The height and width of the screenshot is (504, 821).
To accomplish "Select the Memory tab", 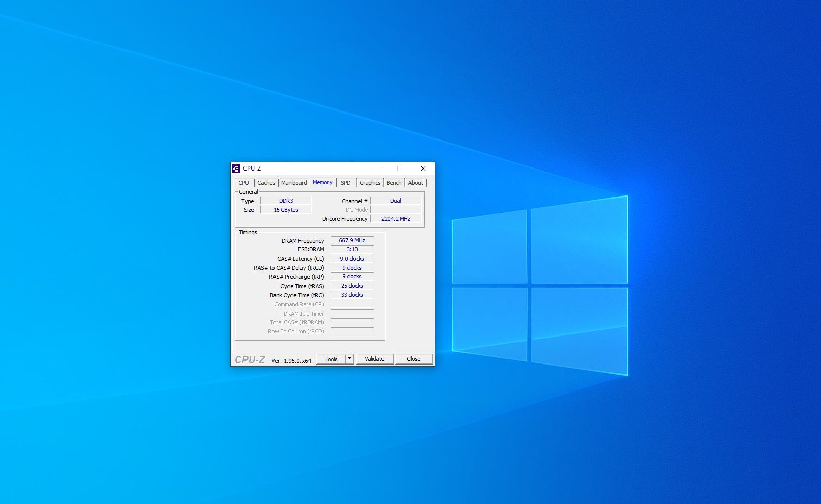I will click(322, 182).
